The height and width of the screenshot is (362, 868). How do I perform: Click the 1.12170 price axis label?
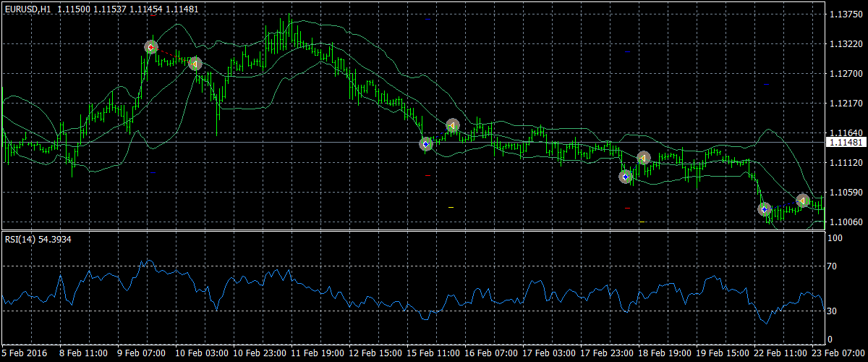(845, 104)
